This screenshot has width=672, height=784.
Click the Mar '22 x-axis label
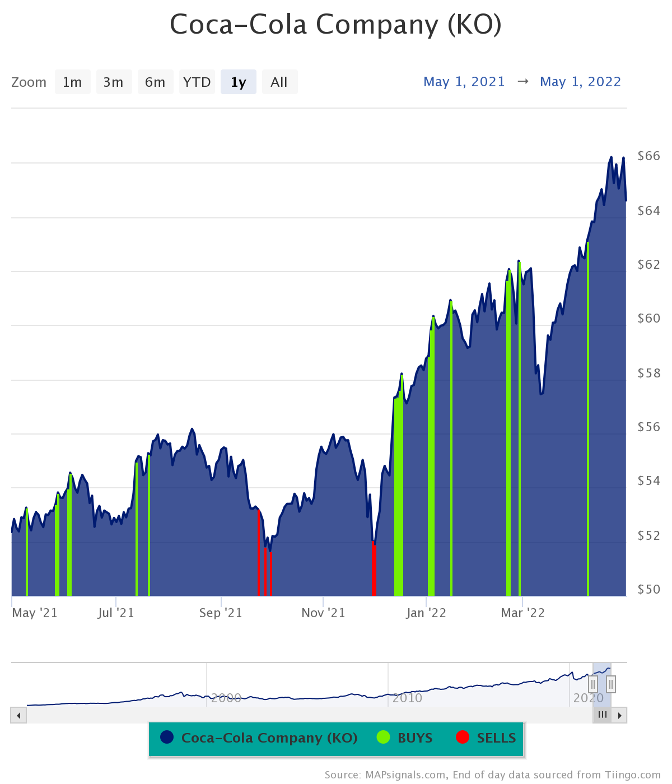pos(522,613)
